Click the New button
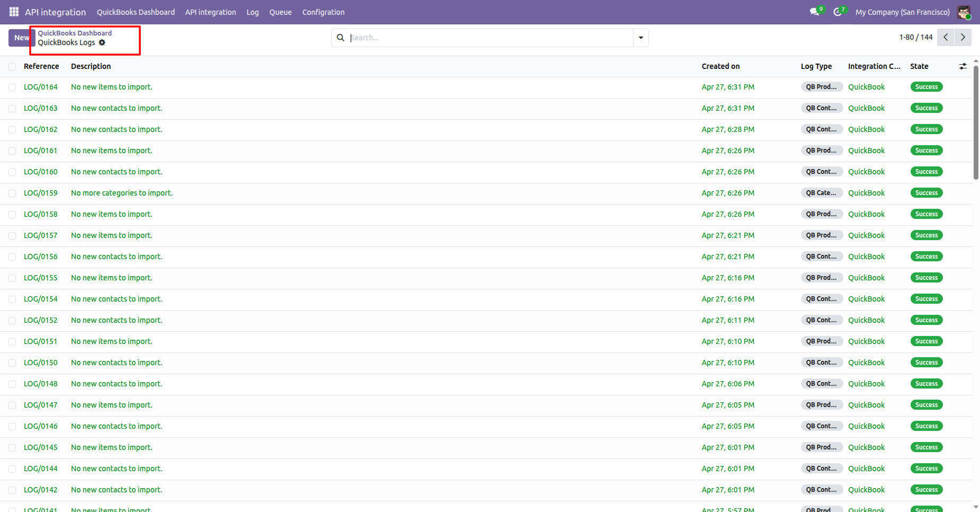Image resolution: width=980 pixels, height=512 pixels. pyautogui.click(x=21, y=38)
